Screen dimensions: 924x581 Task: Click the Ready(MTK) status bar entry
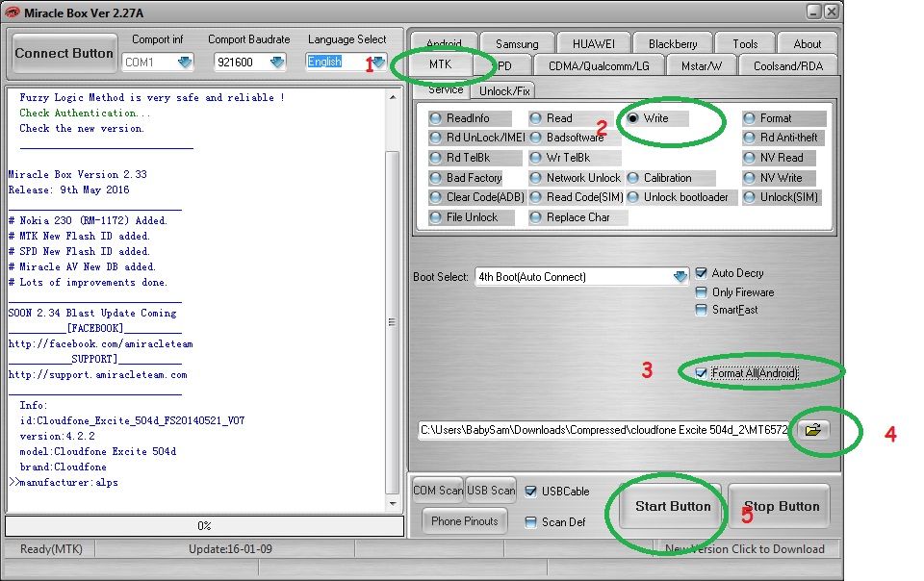(x=51, y=549)
